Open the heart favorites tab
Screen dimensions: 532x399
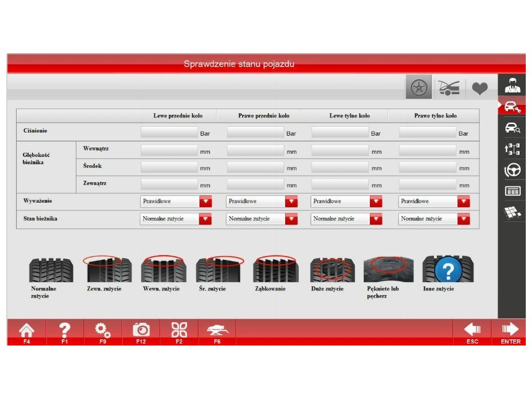[x=480, y=88]
